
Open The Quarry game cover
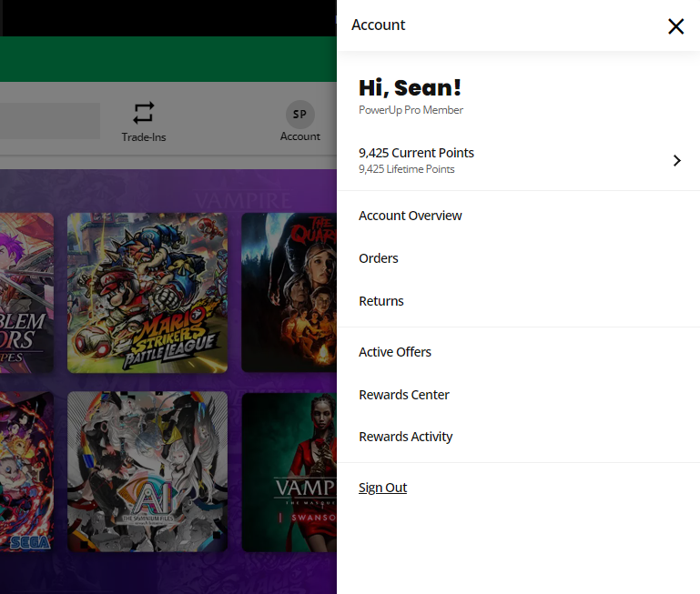click(289, 293)
